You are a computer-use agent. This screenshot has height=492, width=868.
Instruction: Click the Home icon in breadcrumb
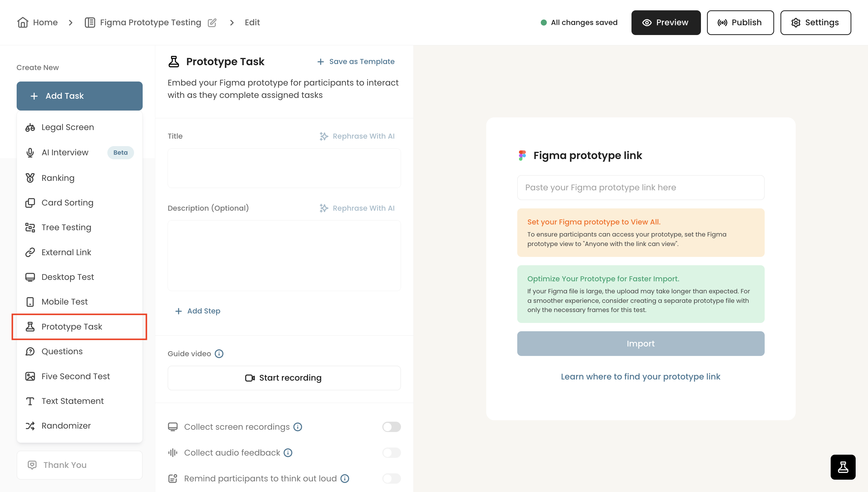23,22
